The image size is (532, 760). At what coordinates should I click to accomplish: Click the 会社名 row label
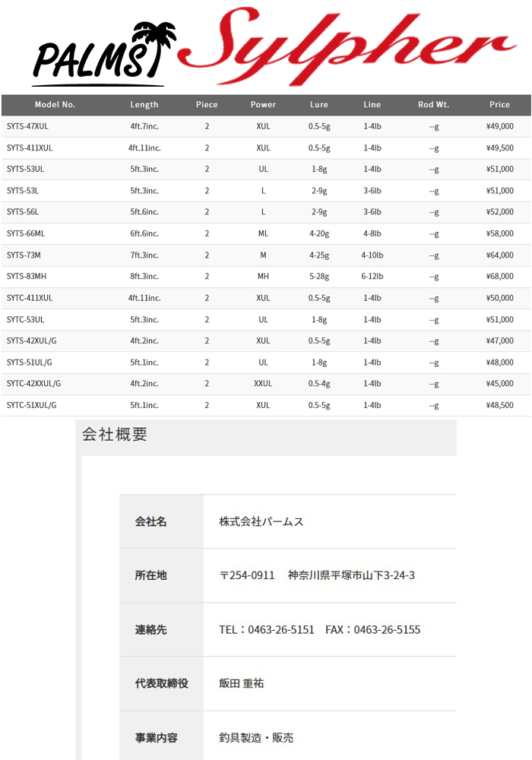click(150, 522)
